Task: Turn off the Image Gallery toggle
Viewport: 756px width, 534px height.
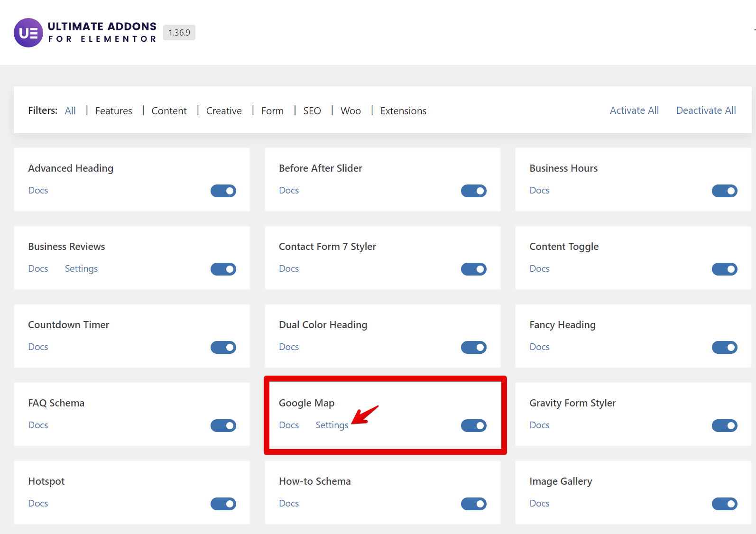Action: coord(725,504)
